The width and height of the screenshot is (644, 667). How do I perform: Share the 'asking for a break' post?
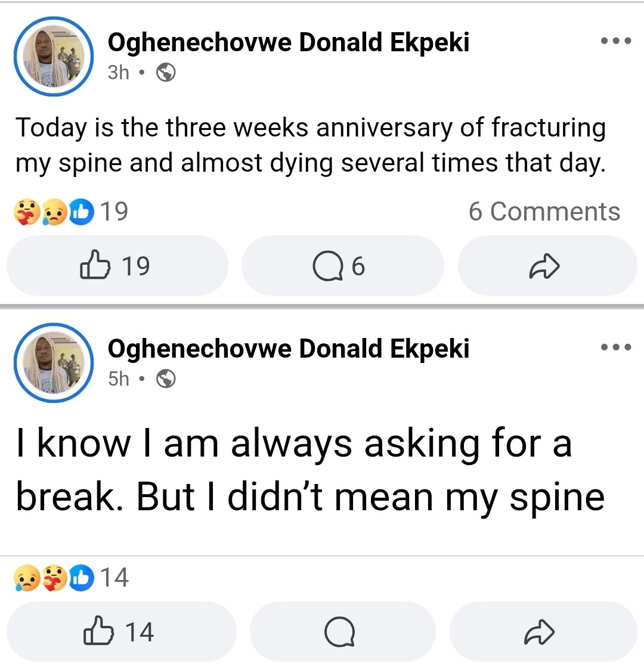[x=540, y=631]
